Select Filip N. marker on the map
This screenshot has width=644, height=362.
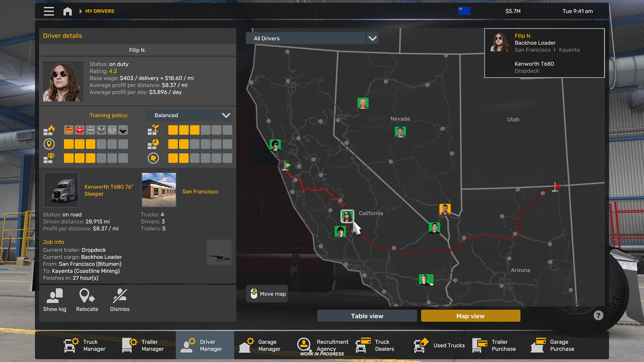coord(347,216)
